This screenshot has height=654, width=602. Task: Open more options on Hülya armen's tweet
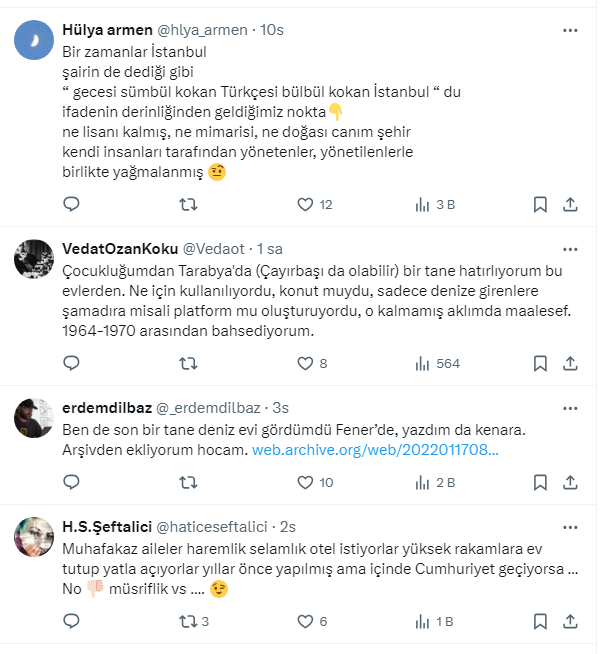(570, 31)
